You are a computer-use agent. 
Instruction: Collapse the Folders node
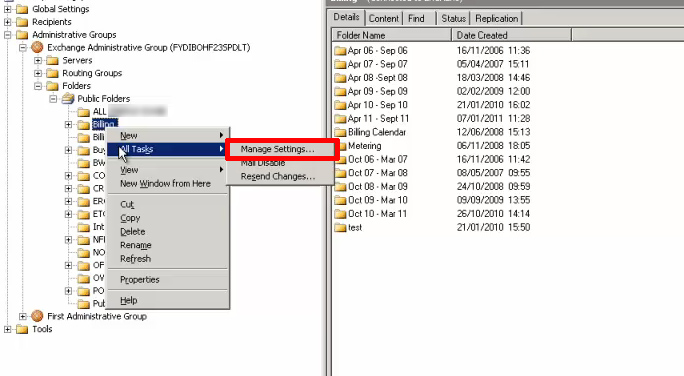click(38, 86)
